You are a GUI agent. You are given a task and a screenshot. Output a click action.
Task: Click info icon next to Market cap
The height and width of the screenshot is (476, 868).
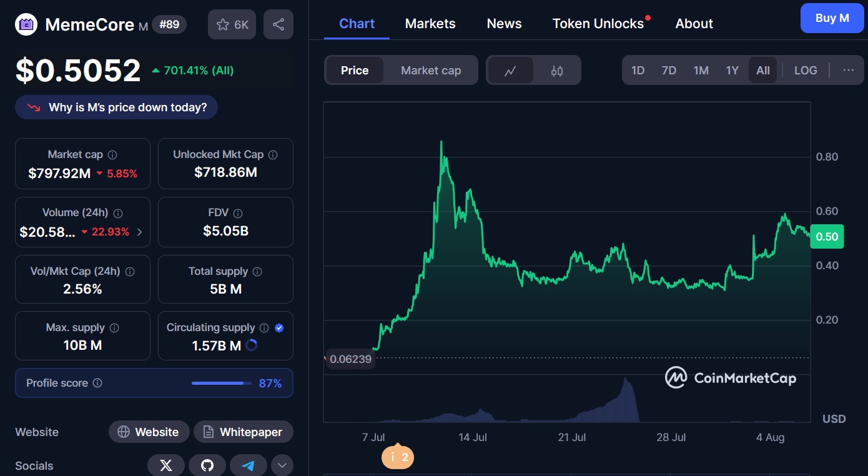pyautogui.click(x=112, y=154)
